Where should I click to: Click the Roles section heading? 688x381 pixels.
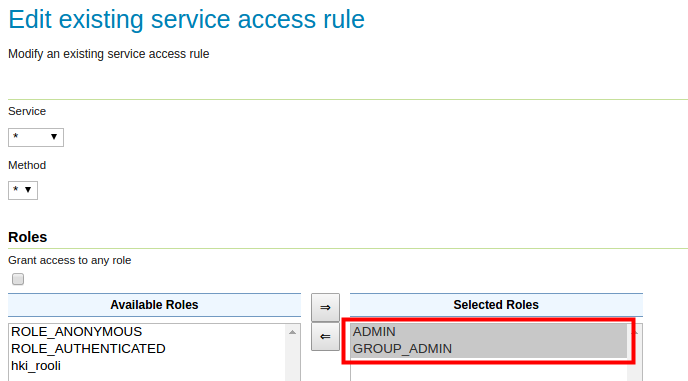coord(28,237)
